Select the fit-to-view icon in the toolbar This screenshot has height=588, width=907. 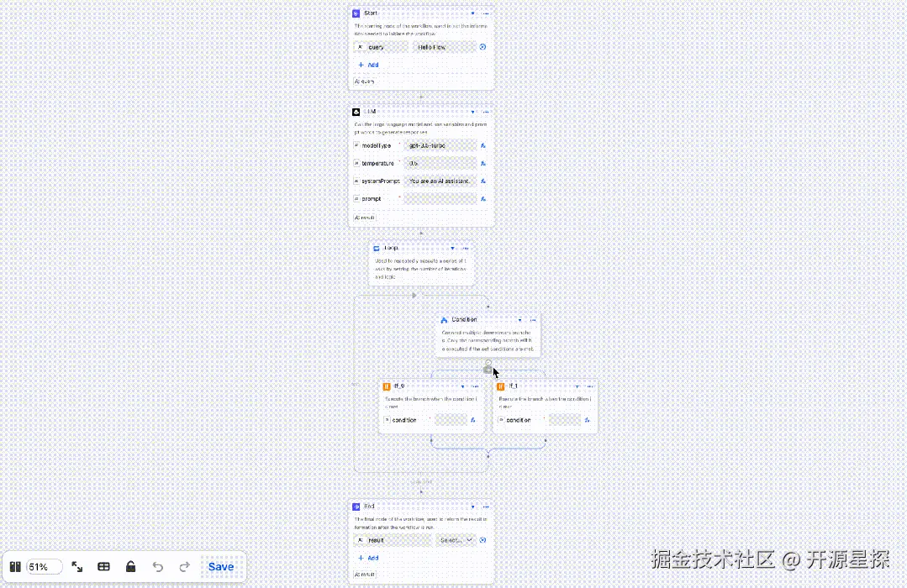click(77, 566)
